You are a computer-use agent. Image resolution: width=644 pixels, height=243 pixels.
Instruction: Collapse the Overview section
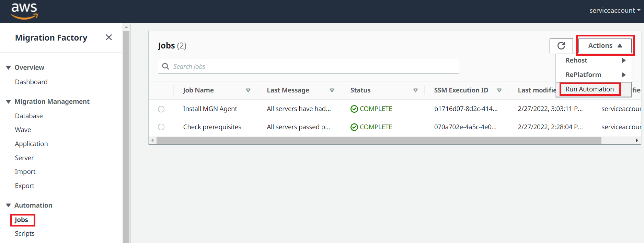point(8,68)
